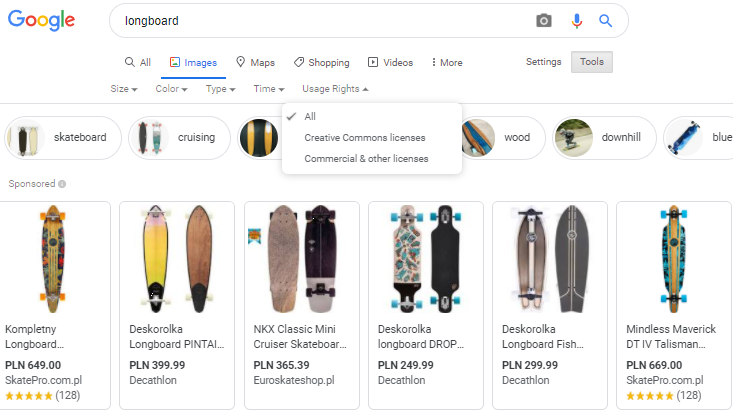The height and width of the screenshot is (418, 733).
Task: Open Deskorolka Longboard PINTAIL product image
Action: point(177,259)
